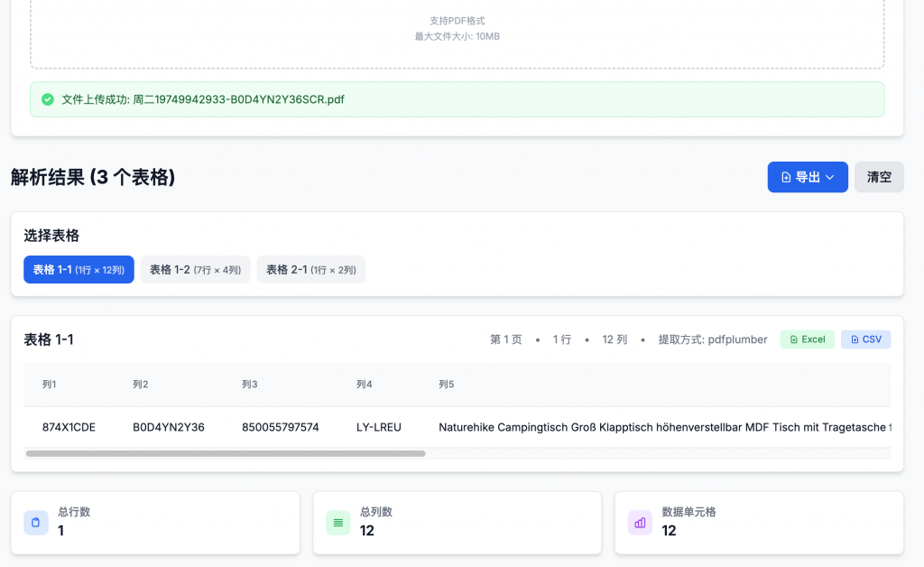Image resolution: width=924 pixels, height=567 pixels.
Task: Switch to 表格 2-1 table tab
Action: pos(311,270)
